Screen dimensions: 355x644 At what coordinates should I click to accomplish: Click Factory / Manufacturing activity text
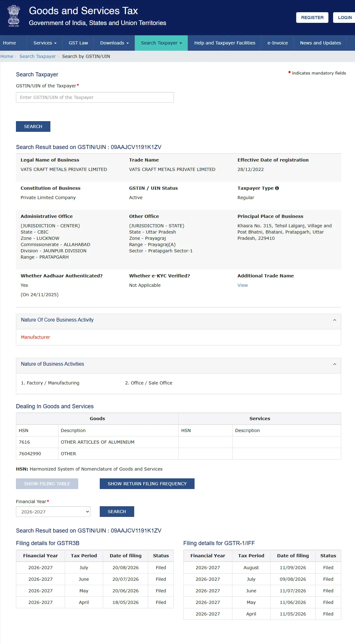(53, 383)
